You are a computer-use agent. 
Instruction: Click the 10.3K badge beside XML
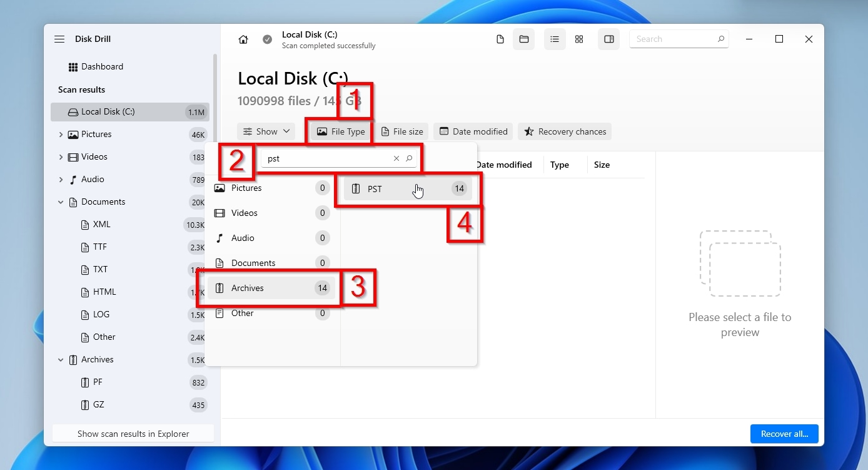pos(196,225)
